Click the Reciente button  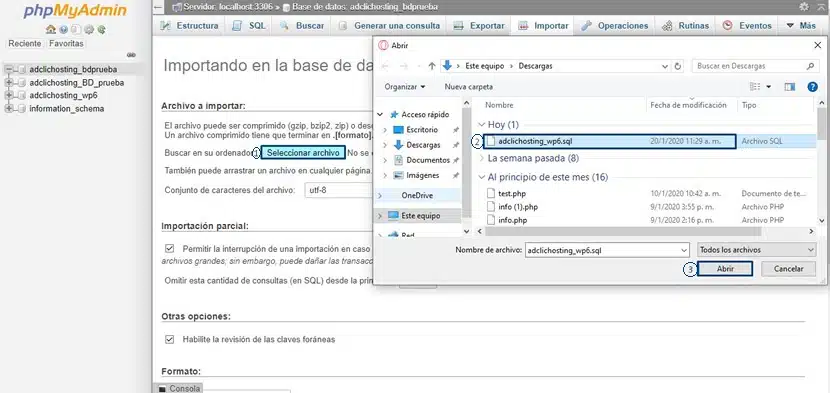(25, 44)
